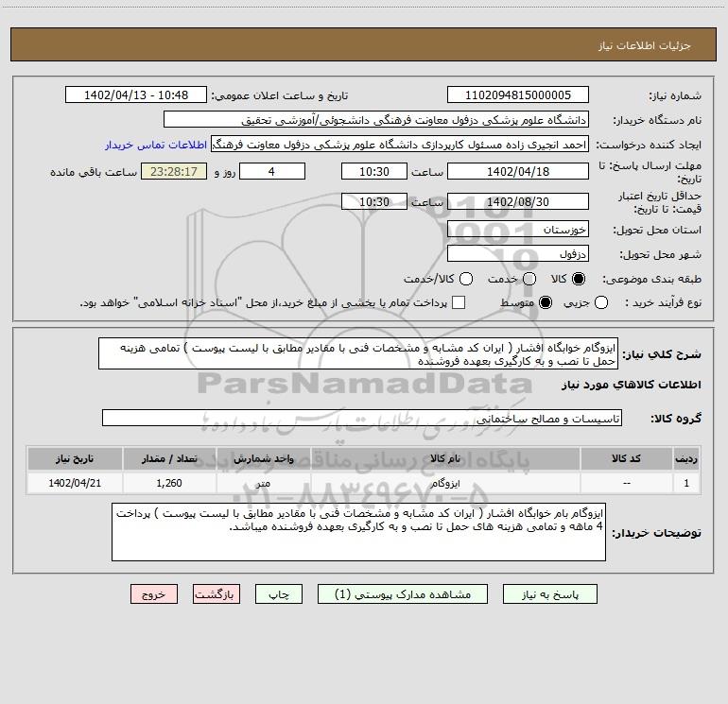
Task: Click the goods group field تاسیسات و مصالح ساختمانی
Action: (362, 418)
